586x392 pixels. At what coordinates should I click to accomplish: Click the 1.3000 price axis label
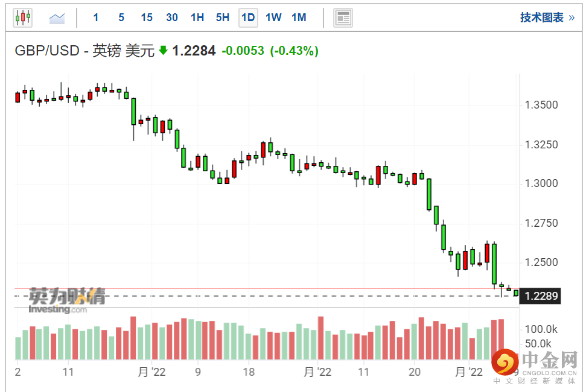[541, 184]
